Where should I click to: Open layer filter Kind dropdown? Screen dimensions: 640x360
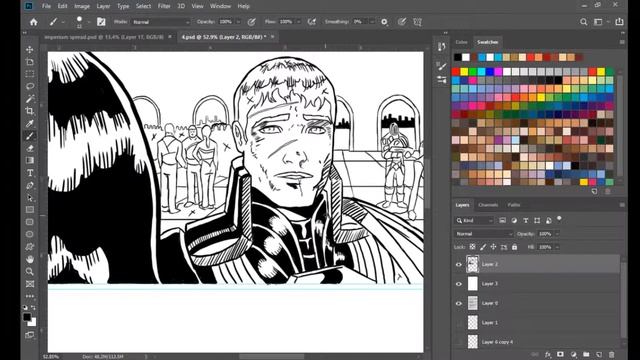pos(474,220)
